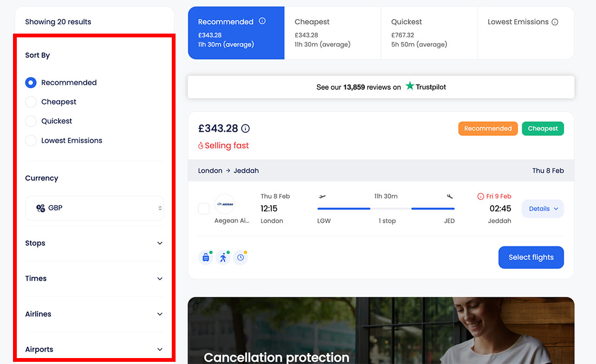This screenshot has height=364, width=596.
Task: Select the Cheapest sort radio button
Action: (31, 102)
